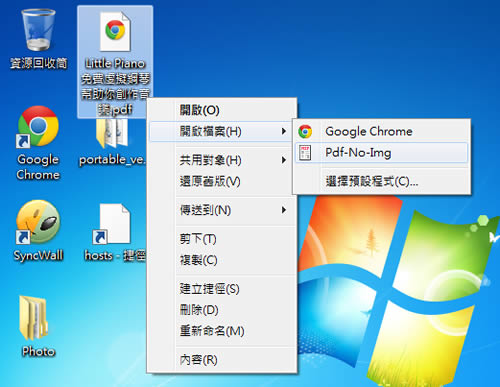Image resolution: width=500 pixels, height=387 pixels.
Task: Open file with Pdf-No-Img
Action: coord(382,153)
